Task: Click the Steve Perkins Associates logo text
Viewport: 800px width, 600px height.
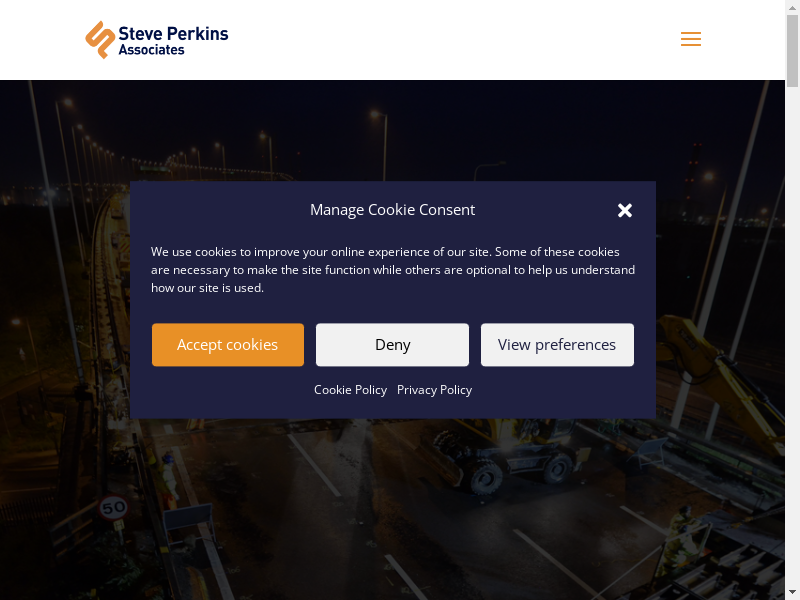Action: 173,41
